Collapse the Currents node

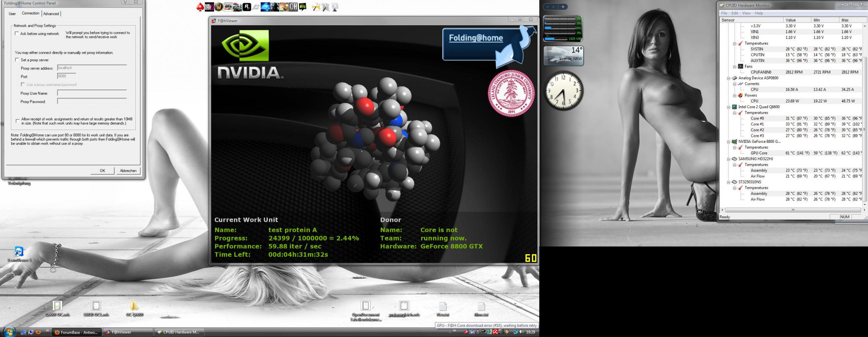pos(734,84)
